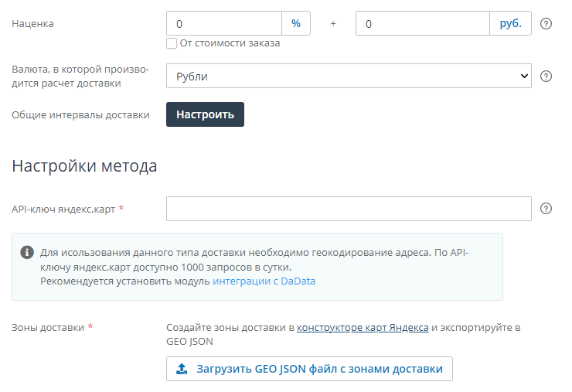Viewport: 572px width, 392px height.
Task: Click the От стоимости заказа label text
Action: (x=230, y=43)
